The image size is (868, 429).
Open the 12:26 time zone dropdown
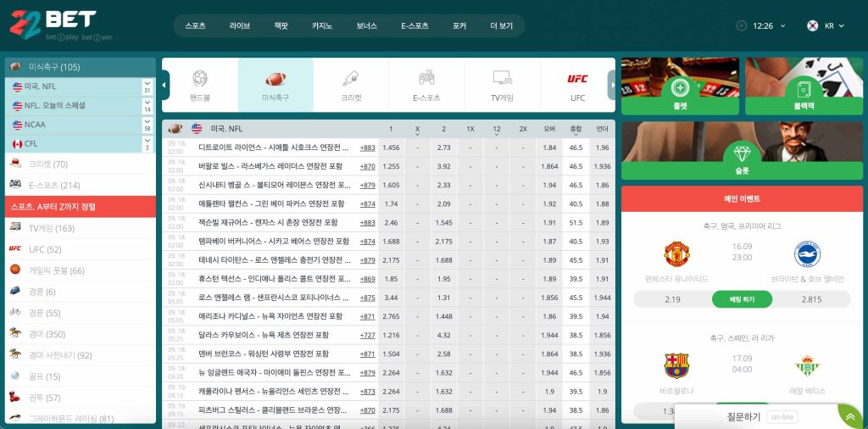point(770,25)
